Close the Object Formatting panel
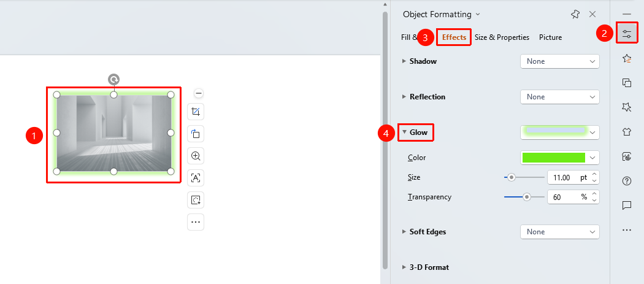This screenshot has width=644, height=284. [x=592, y=14]
